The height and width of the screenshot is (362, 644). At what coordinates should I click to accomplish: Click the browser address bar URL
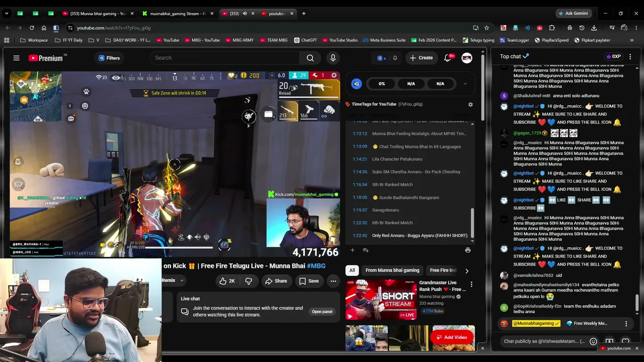pyautogui.click(x=114, y=28)
